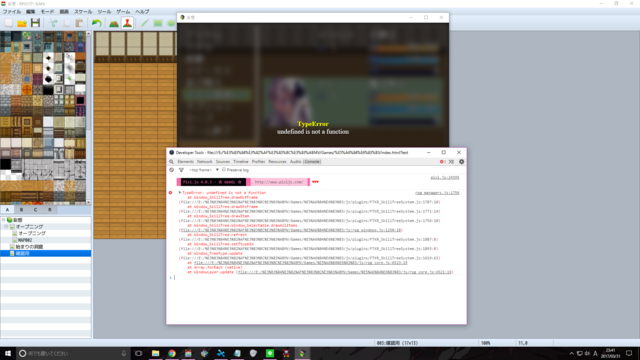
Task: Click the tileset palette scrollbar
Action: pyautogui.click(x=89, y=118)
